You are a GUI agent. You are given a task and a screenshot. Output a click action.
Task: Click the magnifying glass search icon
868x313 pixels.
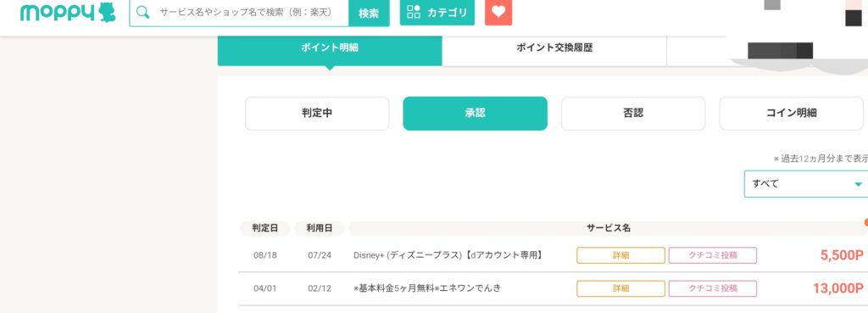tap(142, 13)
